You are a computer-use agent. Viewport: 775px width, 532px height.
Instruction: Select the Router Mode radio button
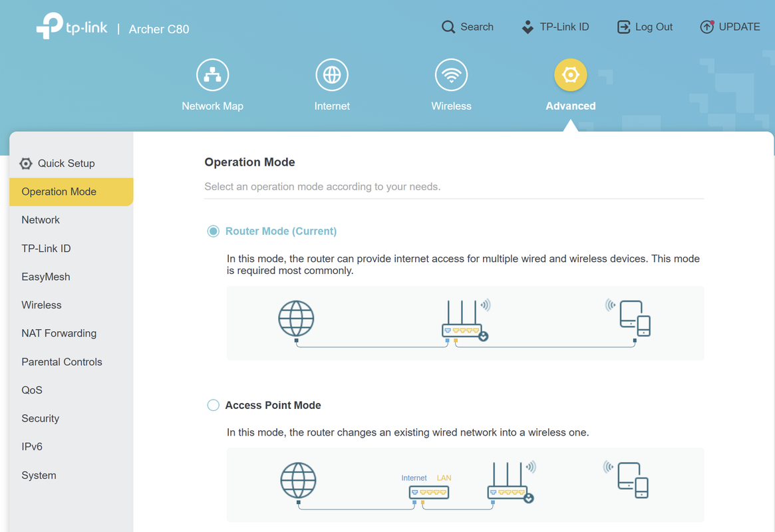213,231
